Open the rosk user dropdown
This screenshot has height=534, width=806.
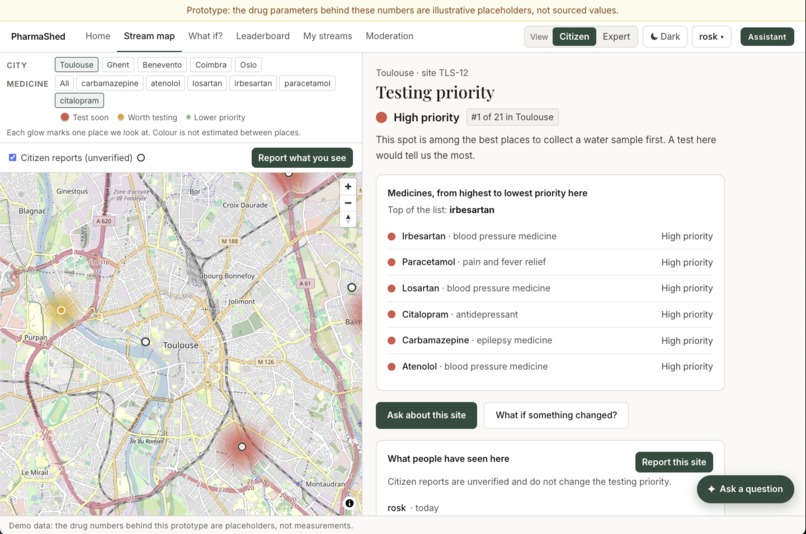(x=711, y=36)
